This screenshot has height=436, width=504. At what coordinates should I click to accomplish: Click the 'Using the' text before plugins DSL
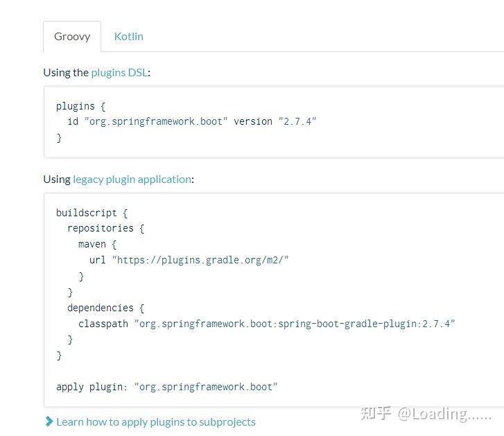pos(66,72)
